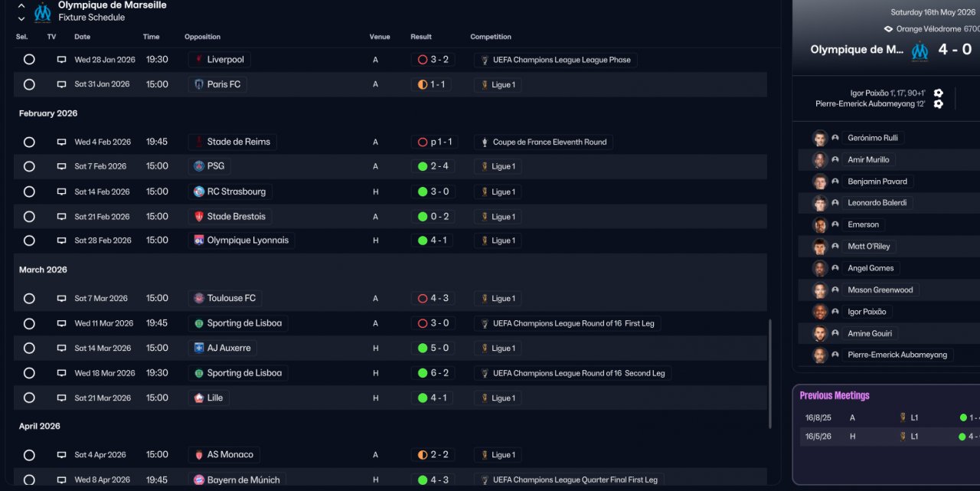Select radio button for RC Strasbourg fixture
980x491 pixels.
point(29,191)
